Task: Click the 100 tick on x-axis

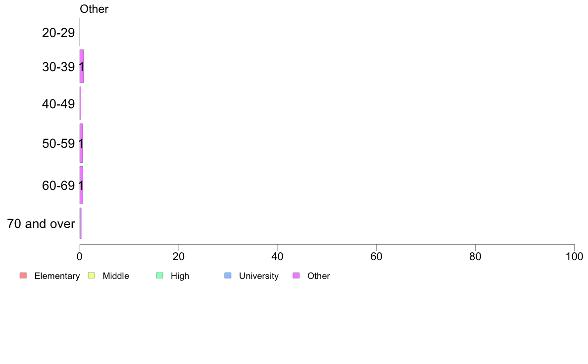Action: (574, 256)
